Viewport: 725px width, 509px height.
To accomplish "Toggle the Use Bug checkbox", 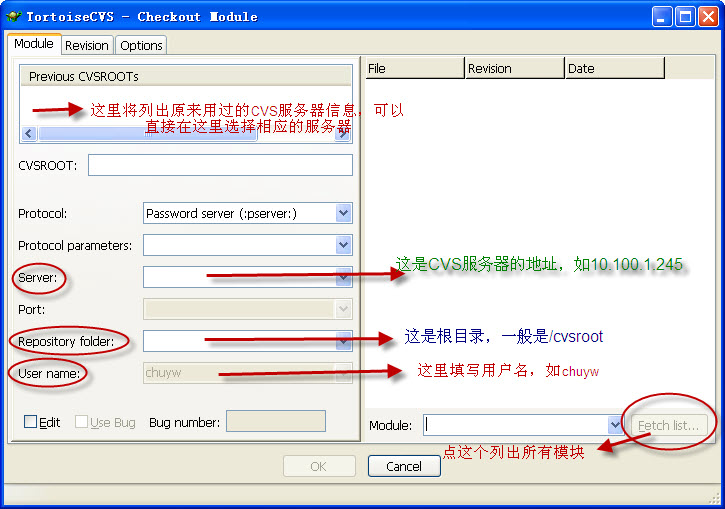I will (x=81, y=422).
